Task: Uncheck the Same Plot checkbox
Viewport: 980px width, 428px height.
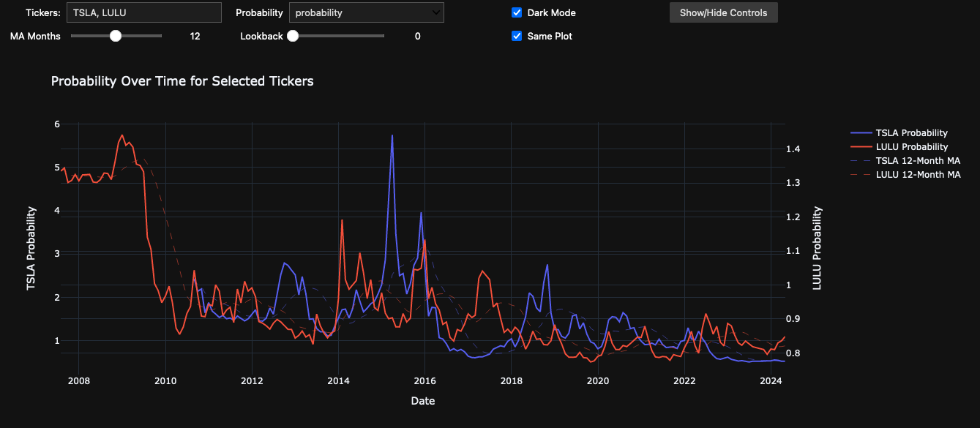Action: (517, 36)
